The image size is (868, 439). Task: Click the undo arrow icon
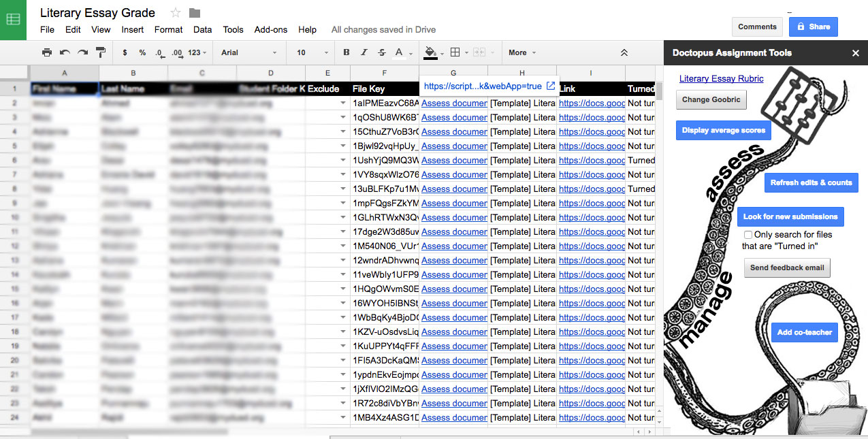pyautogui.click(x=65, y=52)
